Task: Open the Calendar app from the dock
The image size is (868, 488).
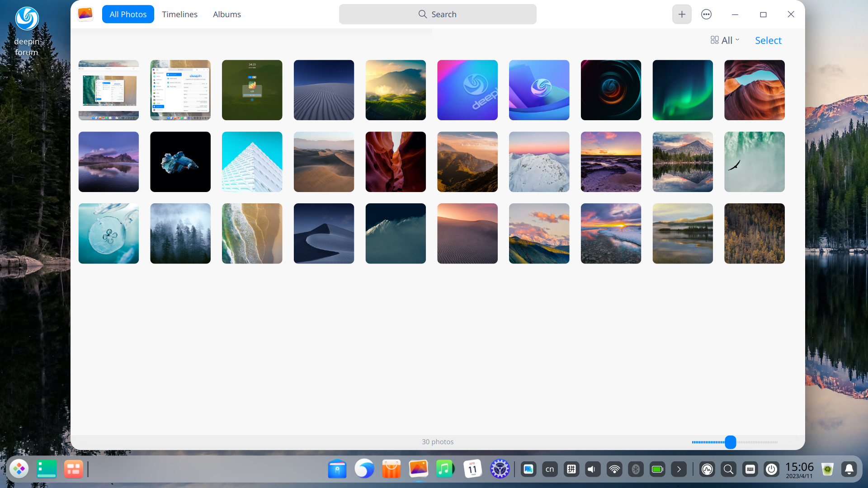Action: [x=472, y=469]
